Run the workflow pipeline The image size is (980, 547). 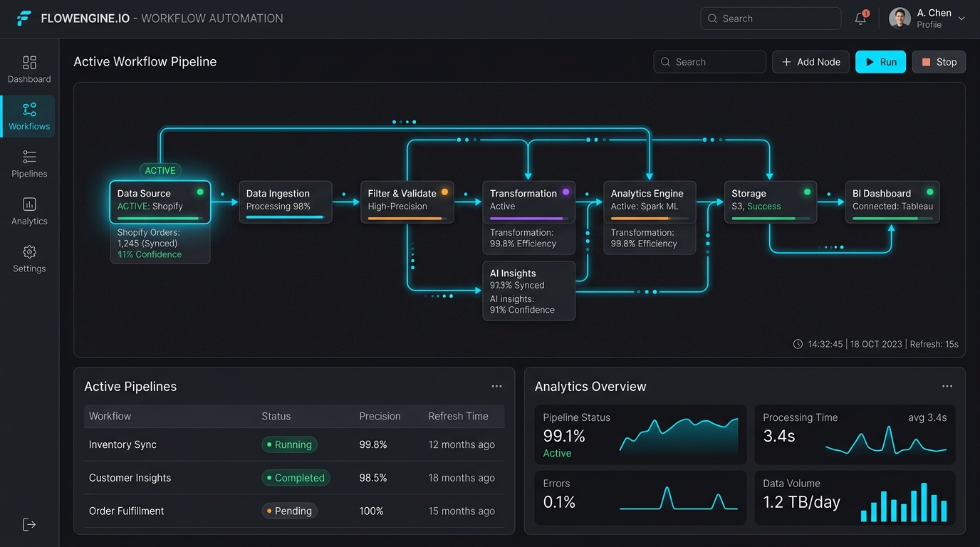[x=880, y=62]
